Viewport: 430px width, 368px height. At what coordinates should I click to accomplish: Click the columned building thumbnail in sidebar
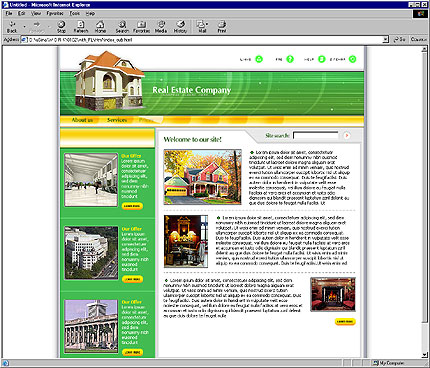(x=91, y=326)
